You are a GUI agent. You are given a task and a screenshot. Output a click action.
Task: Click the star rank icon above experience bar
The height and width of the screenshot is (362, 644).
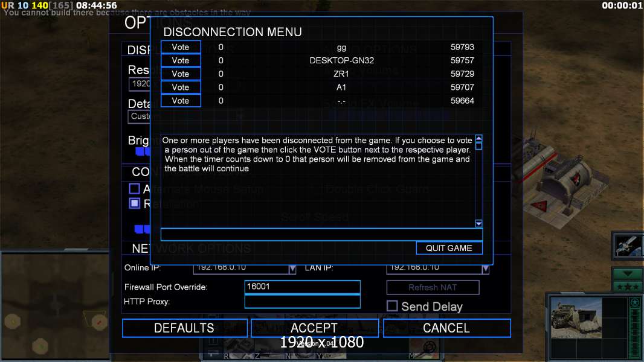coord(634,302)
